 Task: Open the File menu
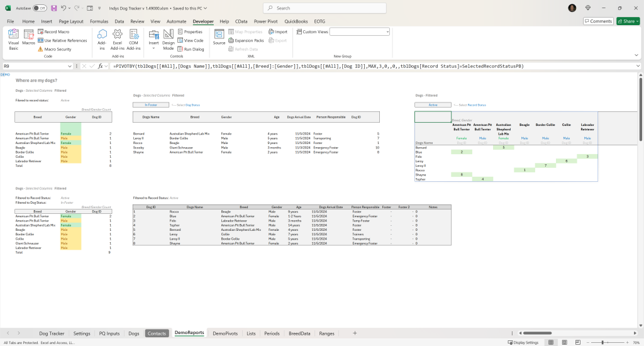pos(10,21)
